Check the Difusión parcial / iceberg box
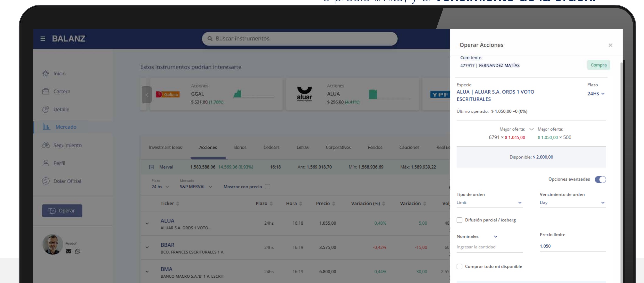This screenshot has width=644, height=283. 459,220
